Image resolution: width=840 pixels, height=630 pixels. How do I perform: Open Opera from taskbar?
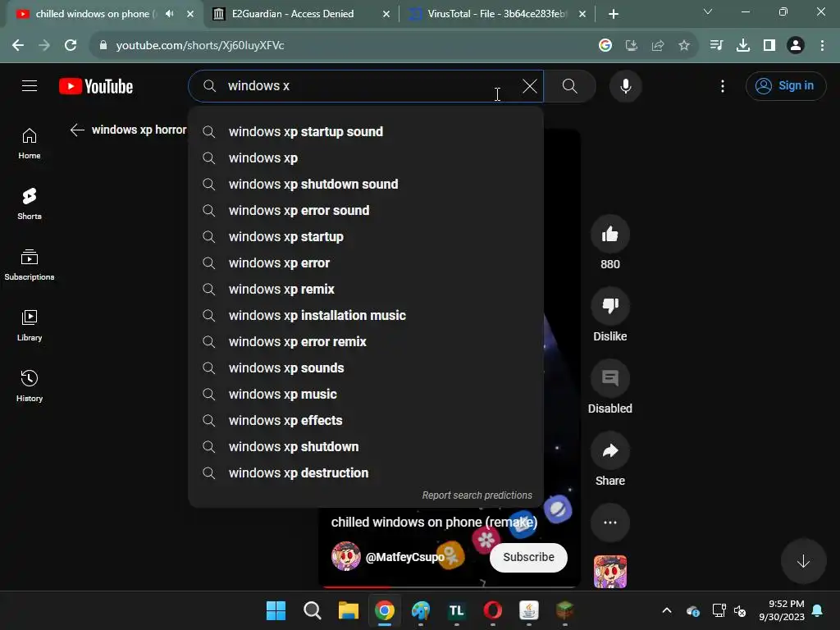[x=493, y=610]
